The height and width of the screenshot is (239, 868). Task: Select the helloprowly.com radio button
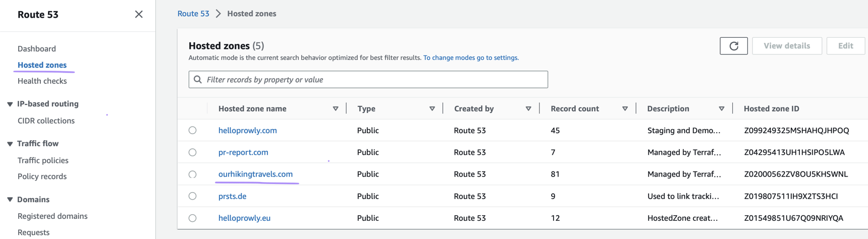point(192,131)
